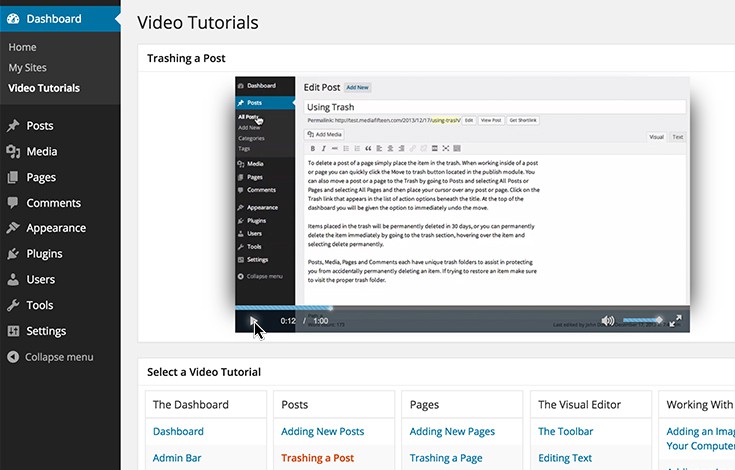Click the Posts pushpin icon
Viewport: 735px width, 470px height.
click(13, 126)
